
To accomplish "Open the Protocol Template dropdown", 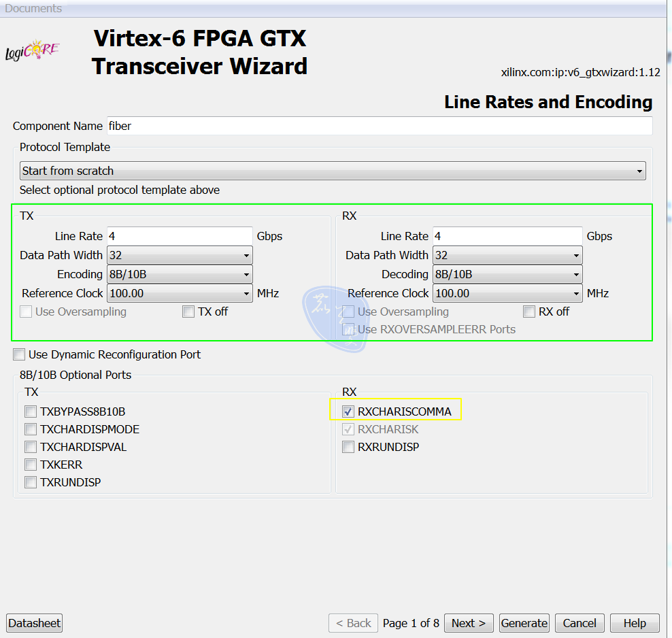I will (x=333, y=171).
